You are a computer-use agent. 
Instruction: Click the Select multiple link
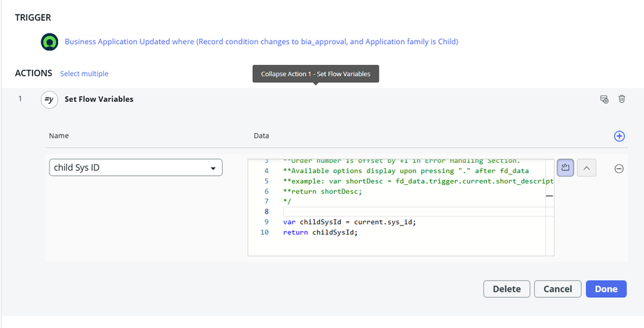pos(85,73)
